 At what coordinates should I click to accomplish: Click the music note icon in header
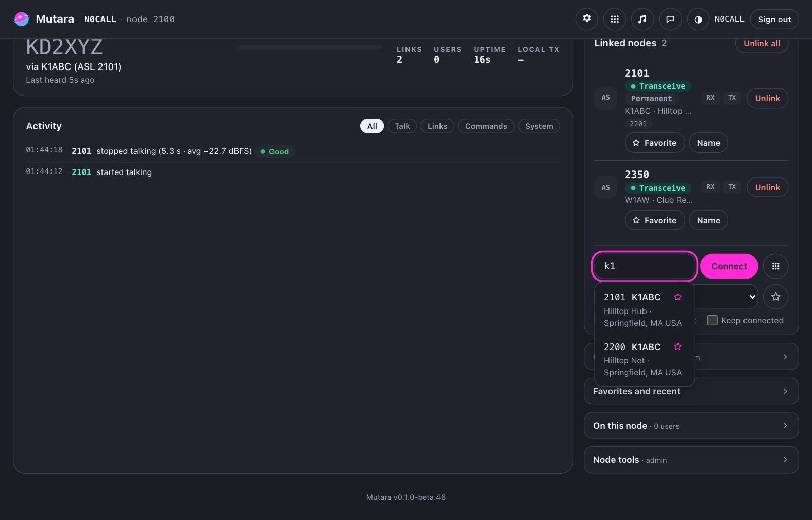[x=642, y=19]
